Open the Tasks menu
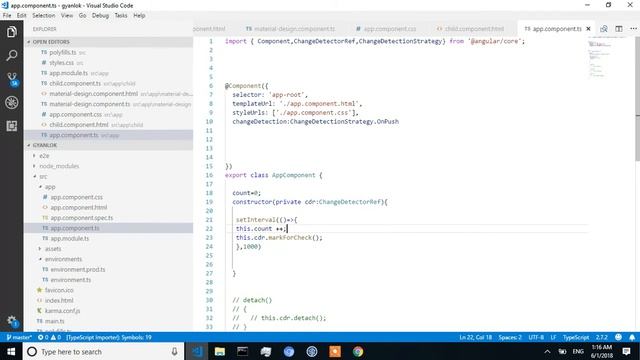 coord(121,16)
